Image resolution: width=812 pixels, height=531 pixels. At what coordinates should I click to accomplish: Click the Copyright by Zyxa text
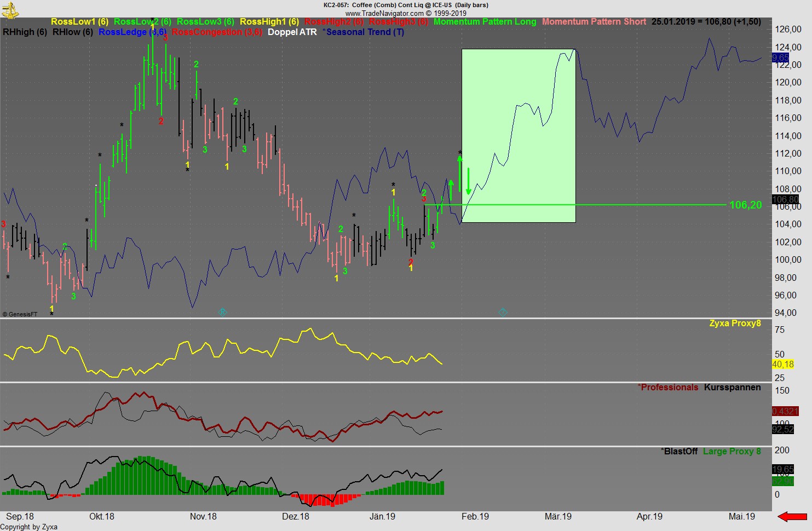click(28, 527)
